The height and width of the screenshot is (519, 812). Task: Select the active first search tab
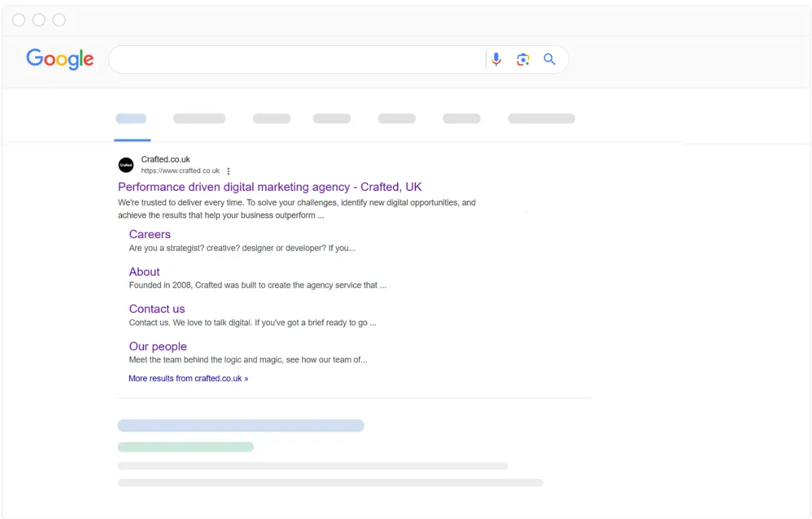(131, 119)
